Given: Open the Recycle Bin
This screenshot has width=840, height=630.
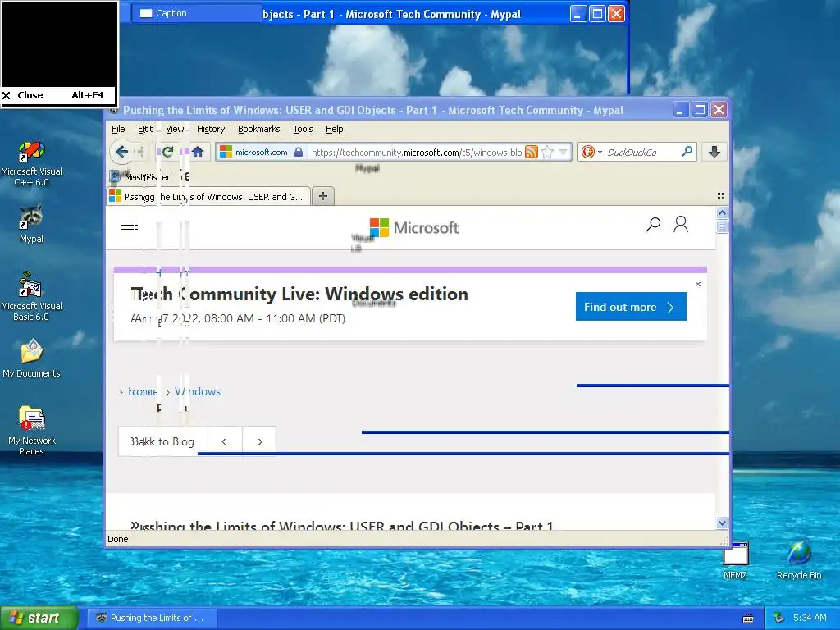Looking at the screenshot, I should [x=799, y=560].
